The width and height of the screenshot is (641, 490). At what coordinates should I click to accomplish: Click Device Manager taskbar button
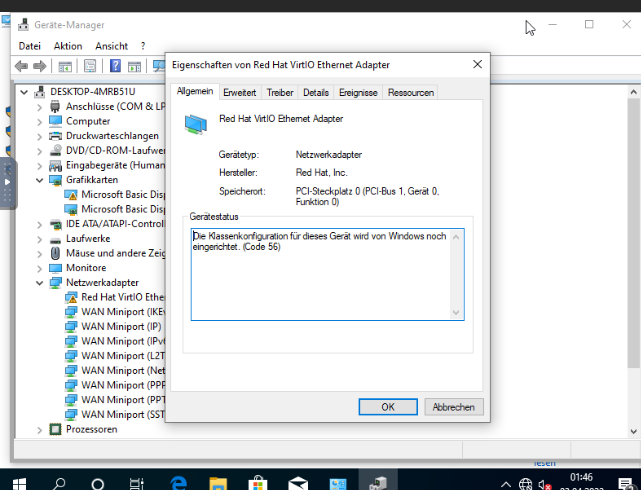(x=378, y=480)
